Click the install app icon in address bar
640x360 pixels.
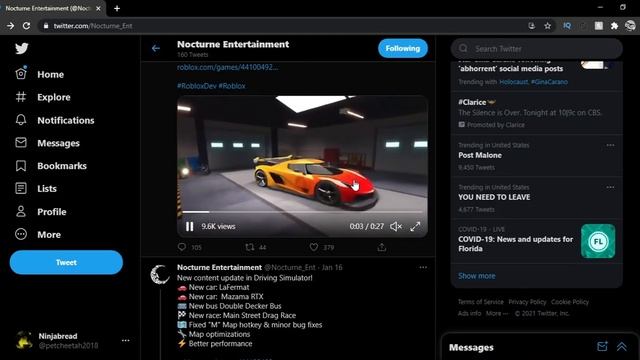[531, 26]
